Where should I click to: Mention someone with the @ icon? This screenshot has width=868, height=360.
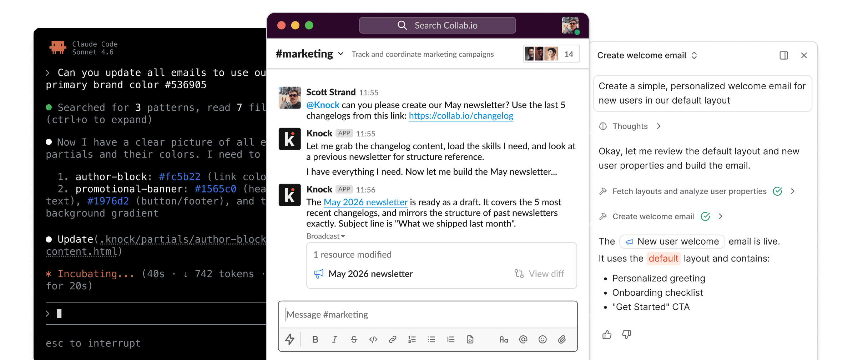pyautogui.click(x=523, y=339)
